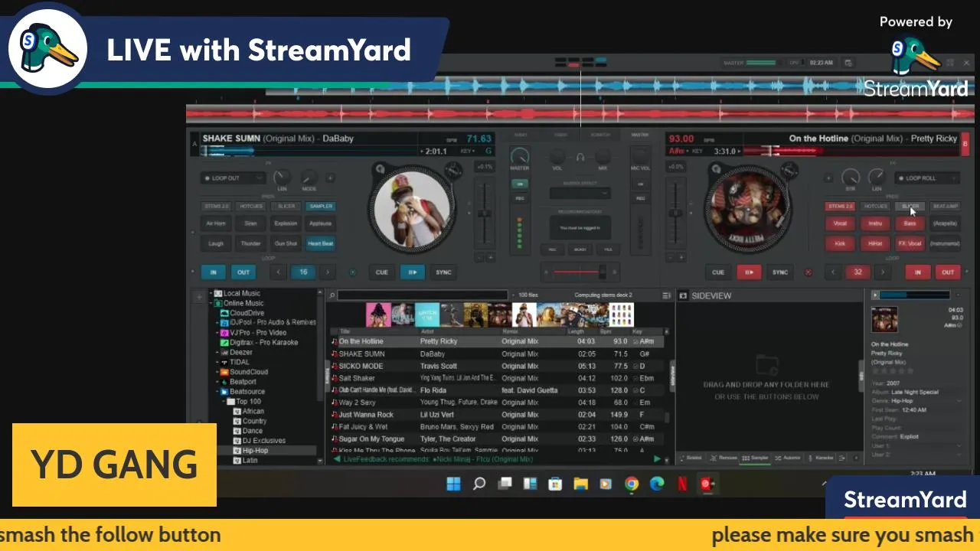Toggle the Kick stem pad on deck B
Viewport: 980px width, 551px height.
pos(840,243)
